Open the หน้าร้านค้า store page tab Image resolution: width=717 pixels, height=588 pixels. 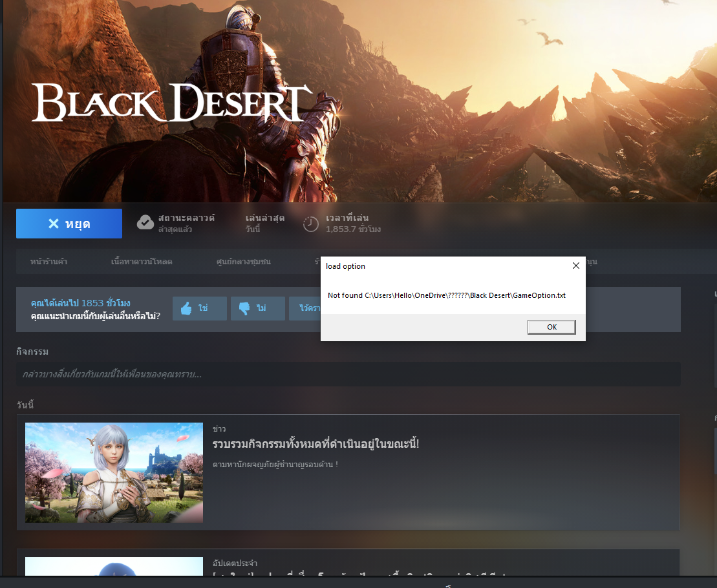pos(49,262)
